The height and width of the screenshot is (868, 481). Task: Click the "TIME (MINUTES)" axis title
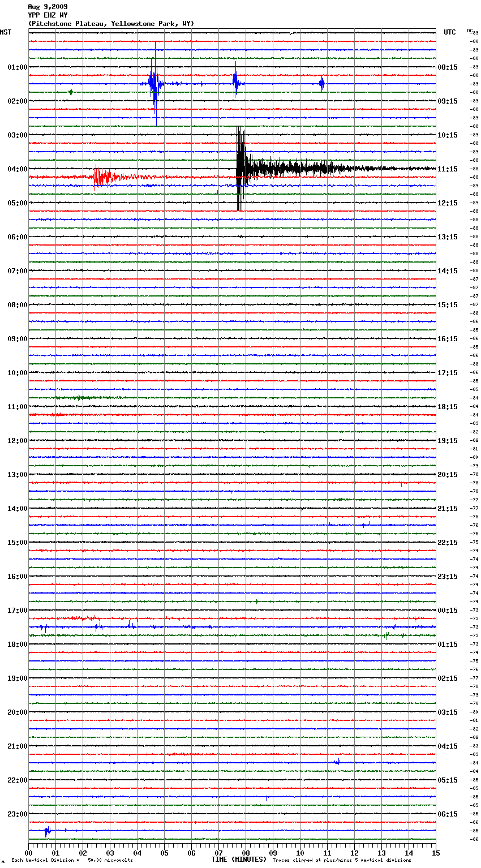pyautogui.click(x=239, y=860)
